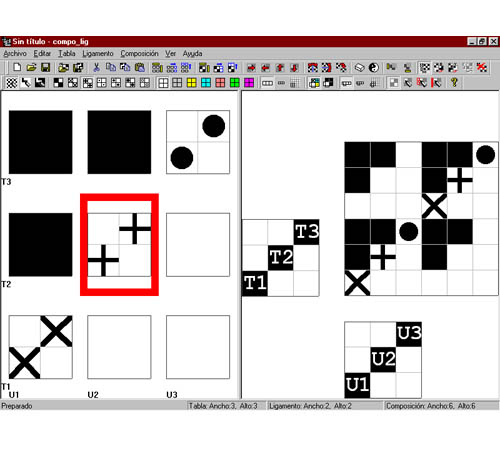
Task: Open help with the question mark icon
Action: click(x=454, y=82)
